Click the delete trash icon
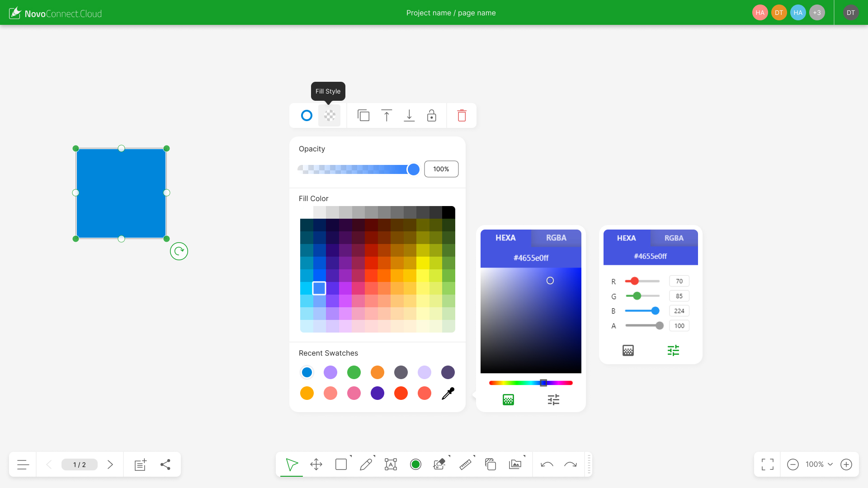868x488 pixels. (x=462, y=116)
